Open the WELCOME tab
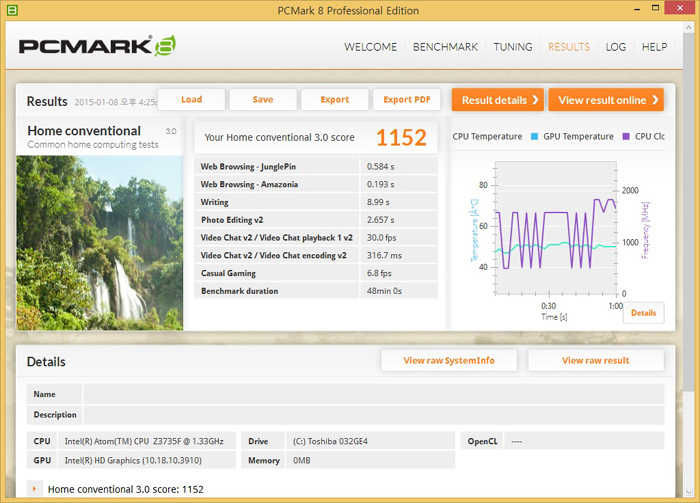The height and width of the screenshot is (503, 700). tap(370, 47)
